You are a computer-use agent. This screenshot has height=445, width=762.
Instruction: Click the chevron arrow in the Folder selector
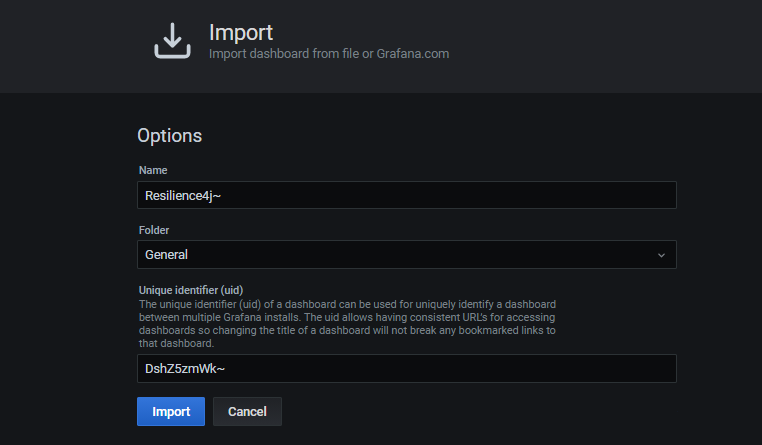point(661,255)
